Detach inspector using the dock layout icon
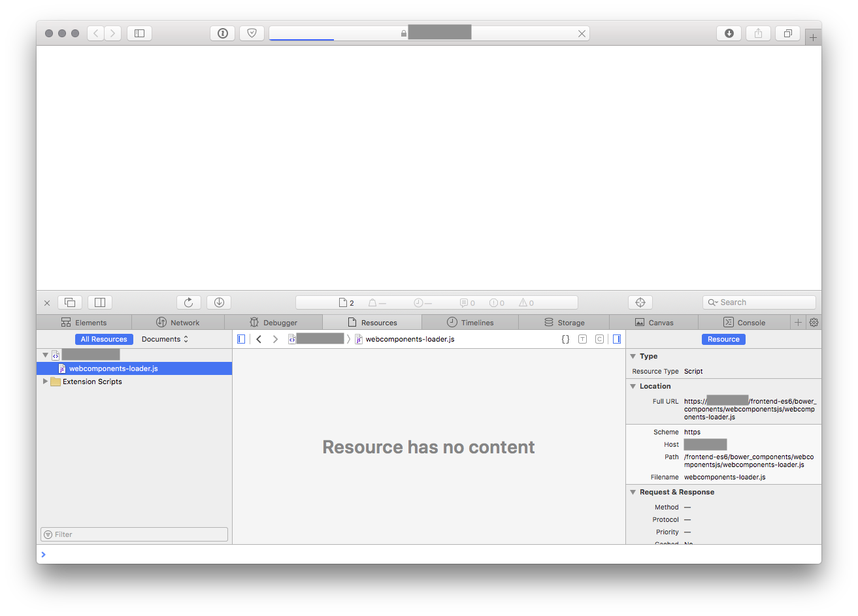This screenshot has height=616, width=858. (x=70, y=302)
